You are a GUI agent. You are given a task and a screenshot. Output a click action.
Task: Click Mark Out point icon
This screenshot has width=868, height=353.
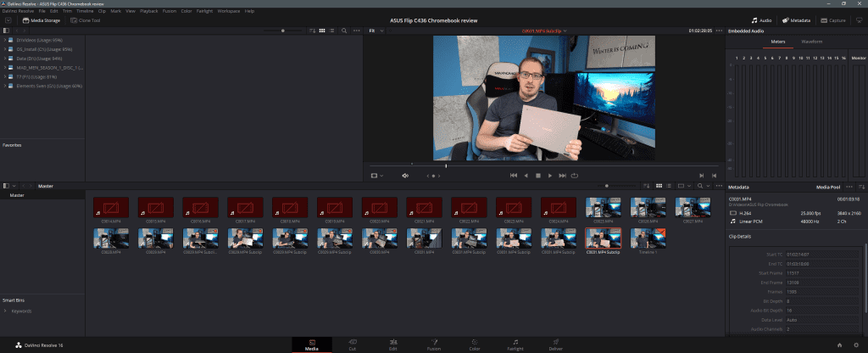pos(714,176)
